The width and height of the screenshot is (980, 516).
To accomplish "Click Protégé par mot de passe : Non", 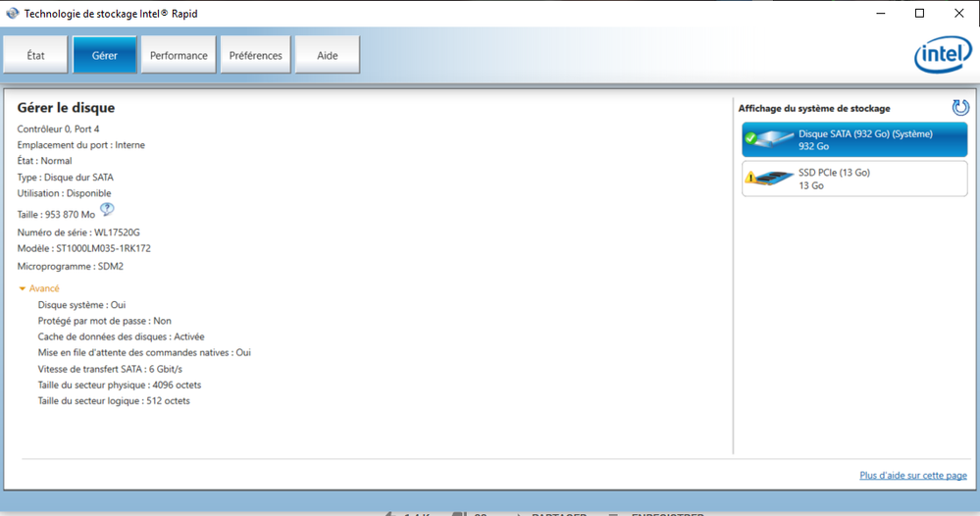I will click(x=104, y=321).
